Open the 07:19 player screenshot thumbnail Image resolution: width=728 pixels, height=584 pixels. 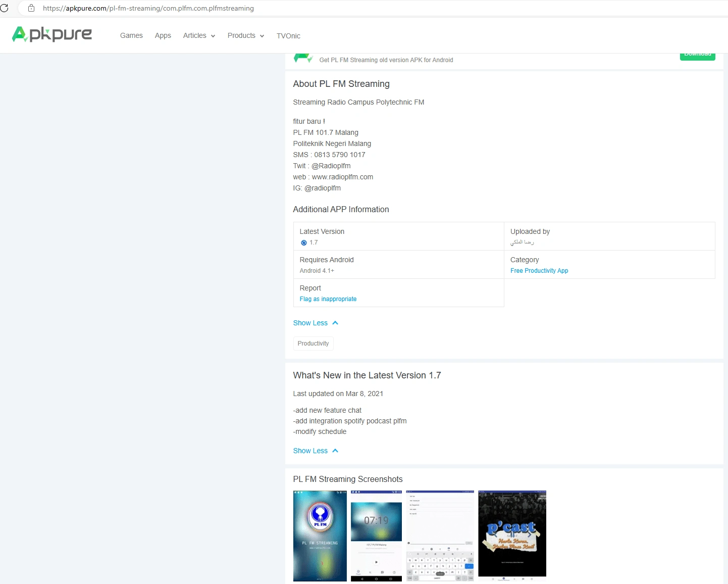click(x=376, y=536)
